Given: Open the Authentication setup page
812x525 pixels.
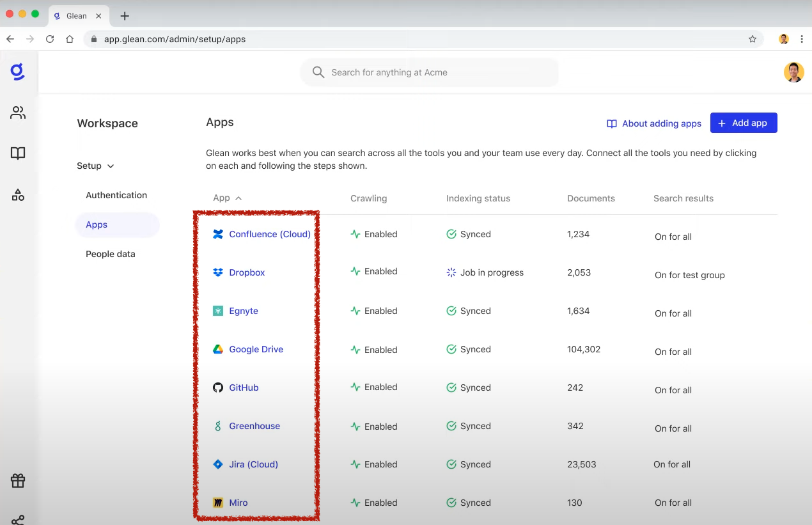Looking at the screenshot, I should pyautogui.click(x=116, y=195).
